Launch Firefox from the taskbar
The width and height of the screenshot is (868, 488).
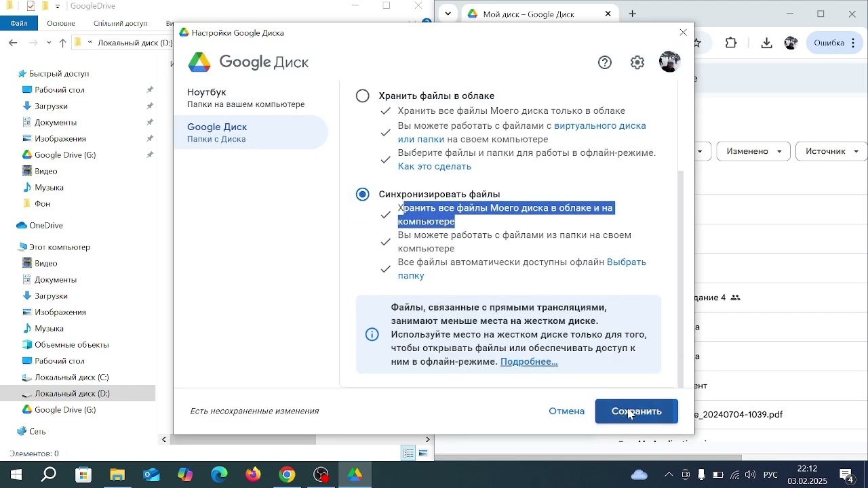coord(254,475)
